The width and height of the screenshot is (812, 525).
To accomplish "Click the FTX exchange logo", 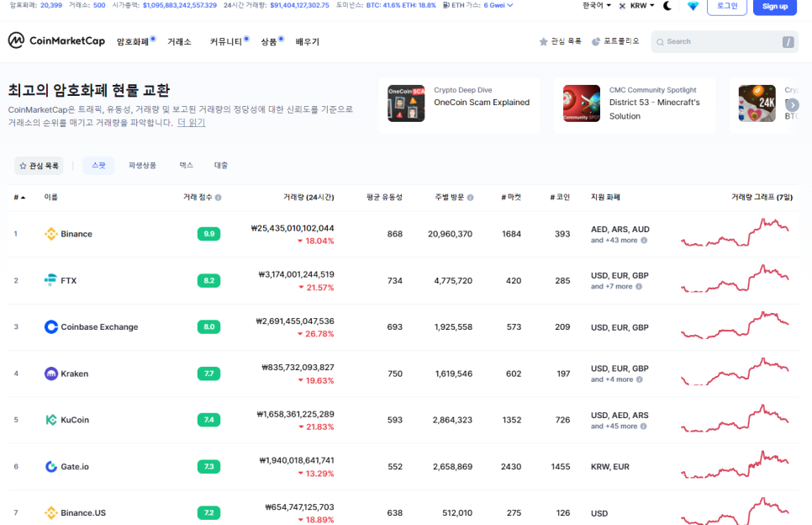I will [x=50, y=280].
